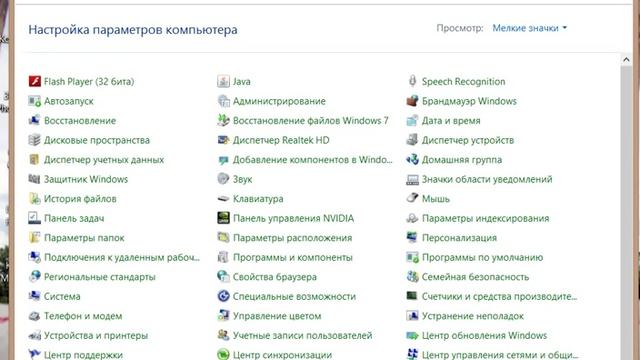Open the Мелкие значки view dropdown
The image size is (640, 360).
pos(529,28)
